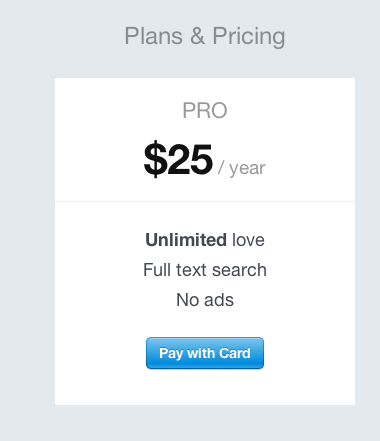Click the word "search" in feature list
The image size is (380, 441).
click(x=239, y=270)
